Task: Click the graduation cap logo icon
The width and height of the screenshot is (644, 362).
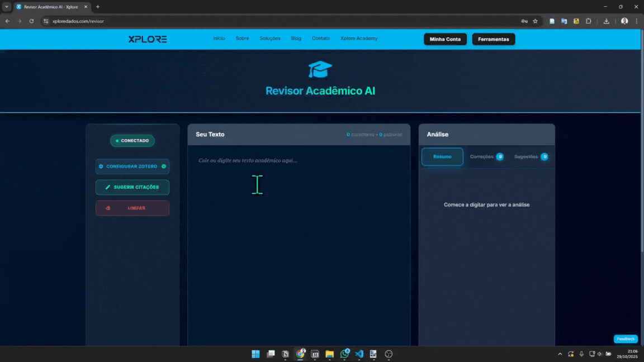Action: coord(320,69)
